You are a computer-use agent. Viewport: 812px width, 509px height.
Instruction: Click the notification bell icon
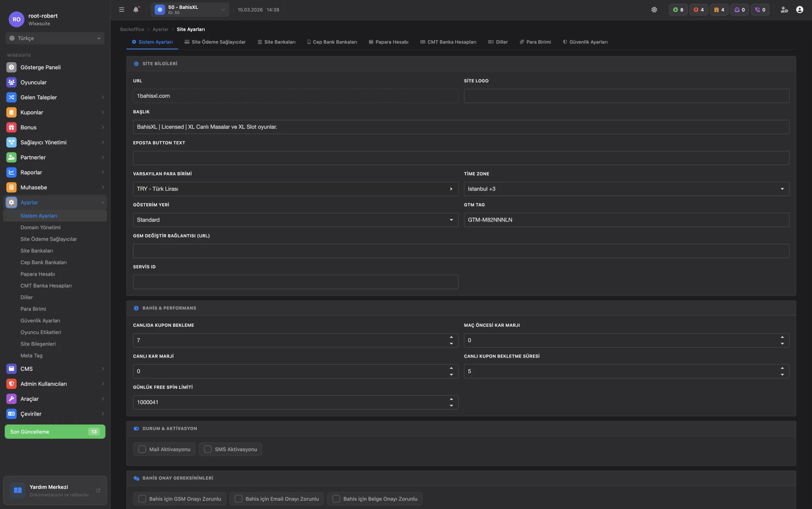136,10
